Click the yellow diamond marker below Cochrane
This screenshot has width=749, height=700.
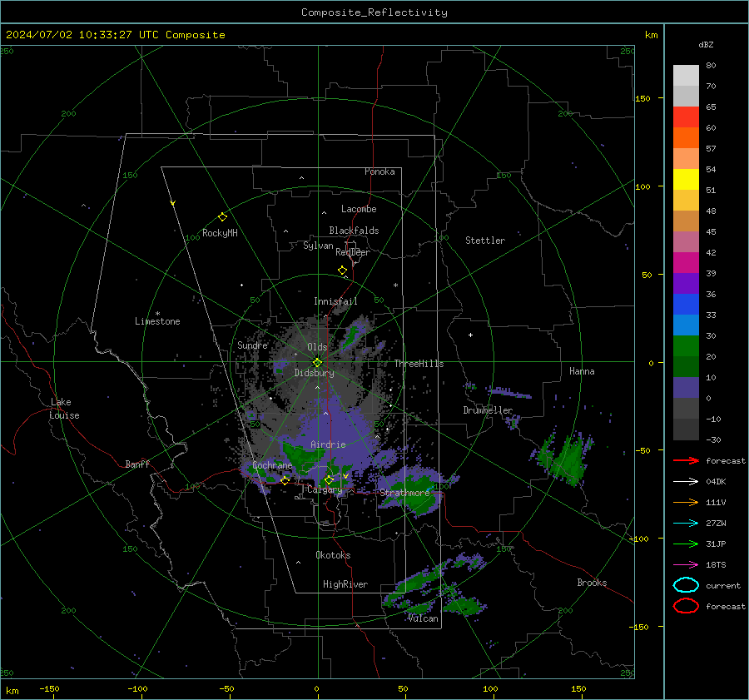[285, 481]
